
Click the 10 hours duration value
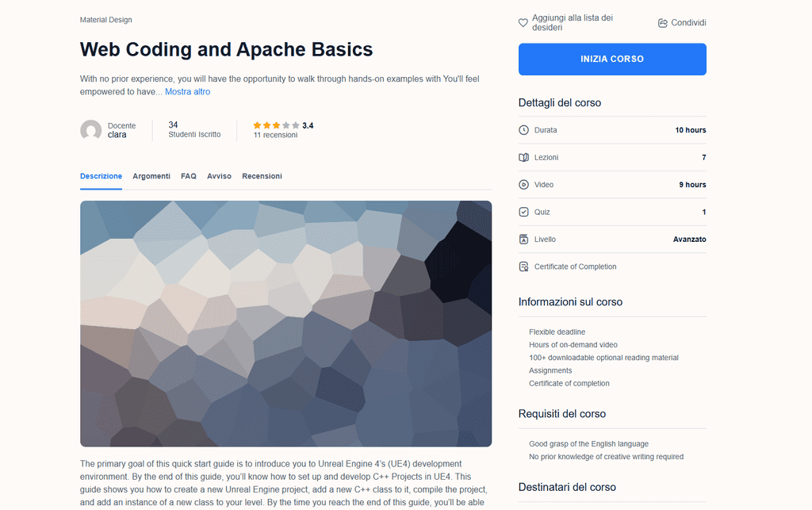point(691,130)
